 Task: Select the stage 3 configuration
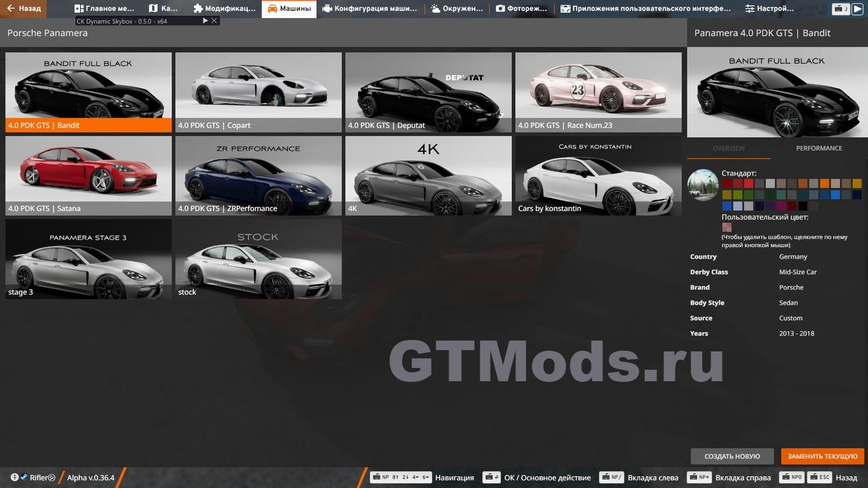point(88,259)
